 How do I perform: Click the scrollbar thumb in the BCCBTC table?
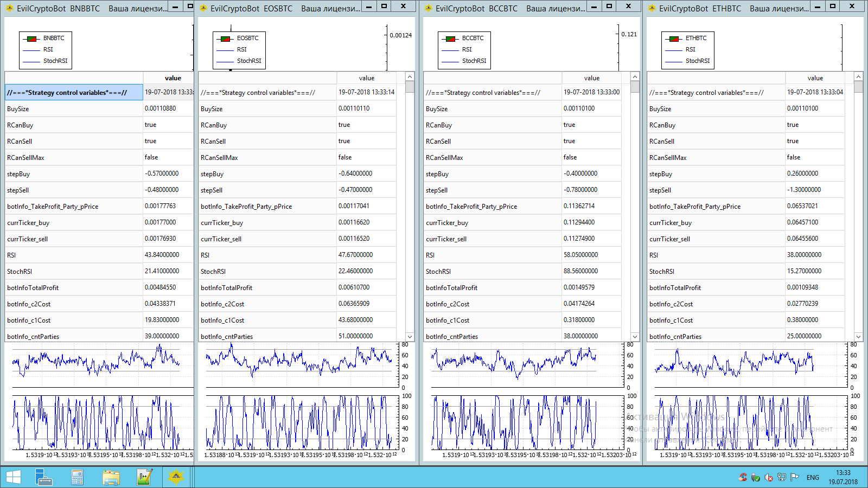(635, 87)
